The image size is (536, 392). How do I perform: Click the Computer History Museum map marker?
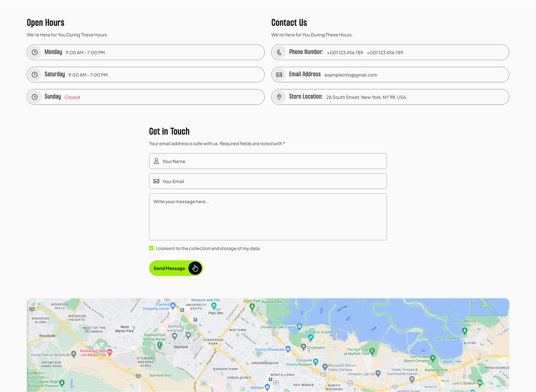316,361
